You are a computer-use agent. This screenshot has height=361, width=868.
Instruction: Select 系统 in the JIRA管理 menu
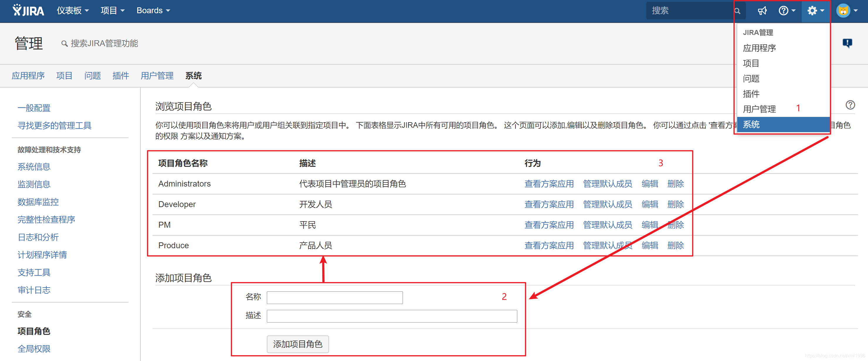click(x=751, y=125)
